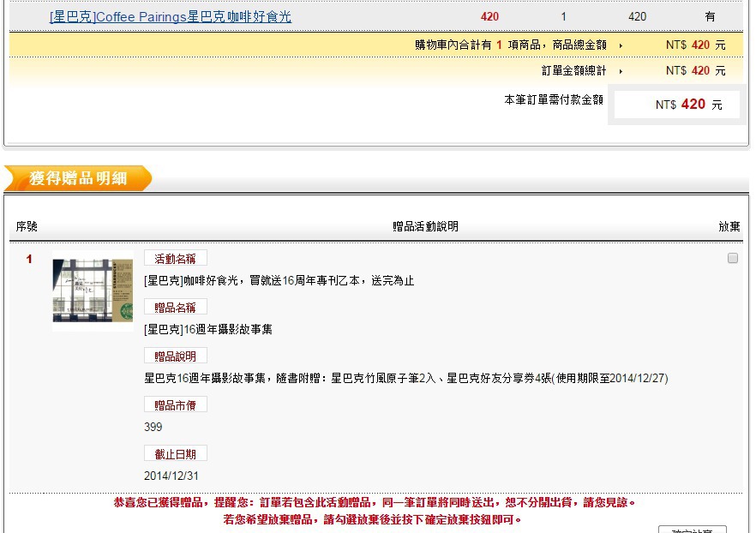Click the payable amount NT$ 420 box
Viewport: 756px width, 533px height.
(x=677, y=105)
